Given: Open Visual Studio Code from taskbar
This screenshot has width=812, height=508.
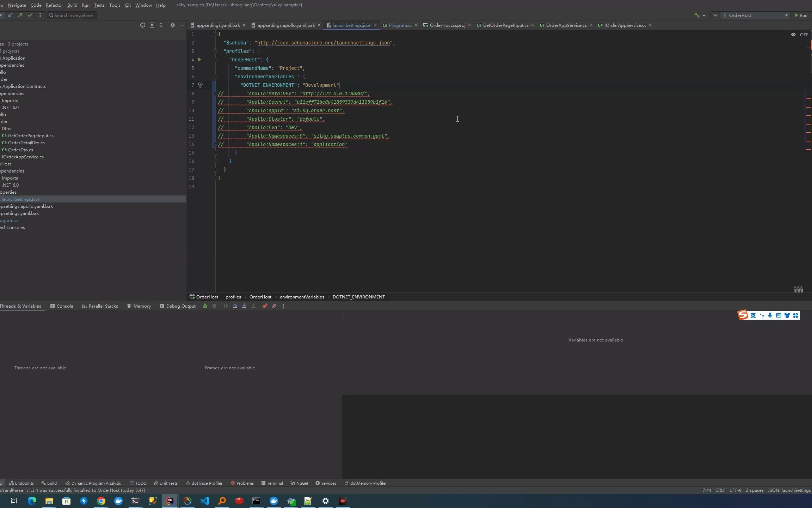Looking at the screenshot, I should click(205, 501).
